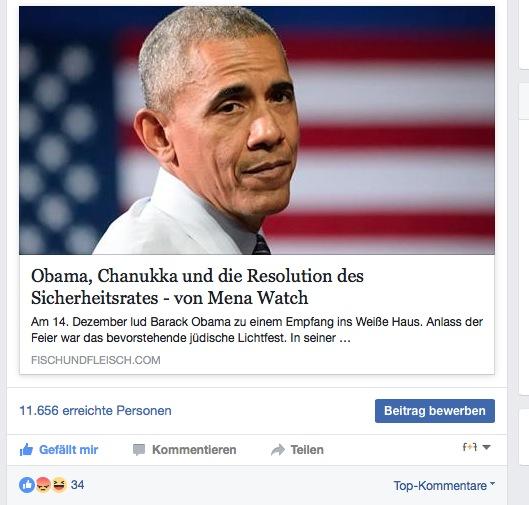The height and width of the screenshot is (505, 529).
Task: Open the Obama, Chanukka article headline
Action: coord(197,287)
